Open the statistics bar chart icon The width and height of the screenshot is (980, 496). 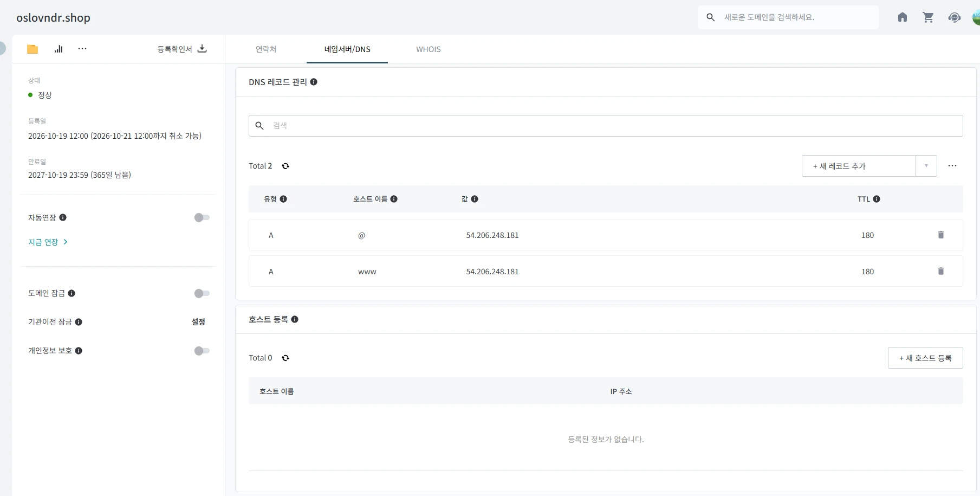[x=59, y=49]
